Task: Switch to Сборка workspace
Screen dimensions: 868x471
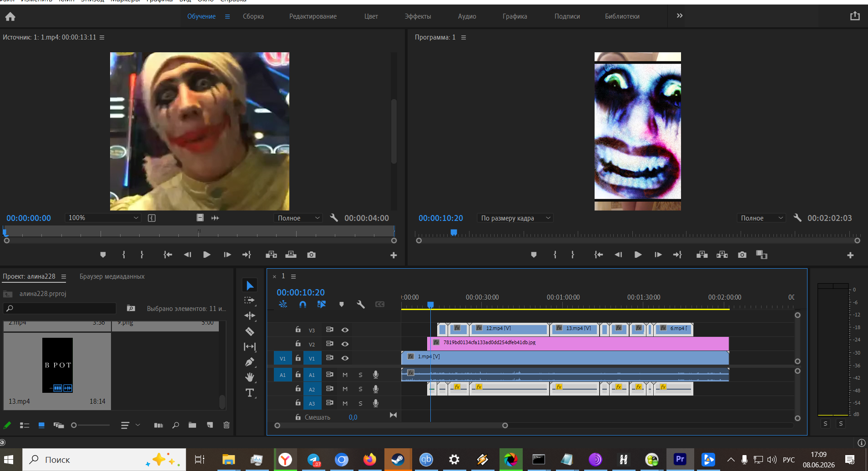Action: point(253,16)
